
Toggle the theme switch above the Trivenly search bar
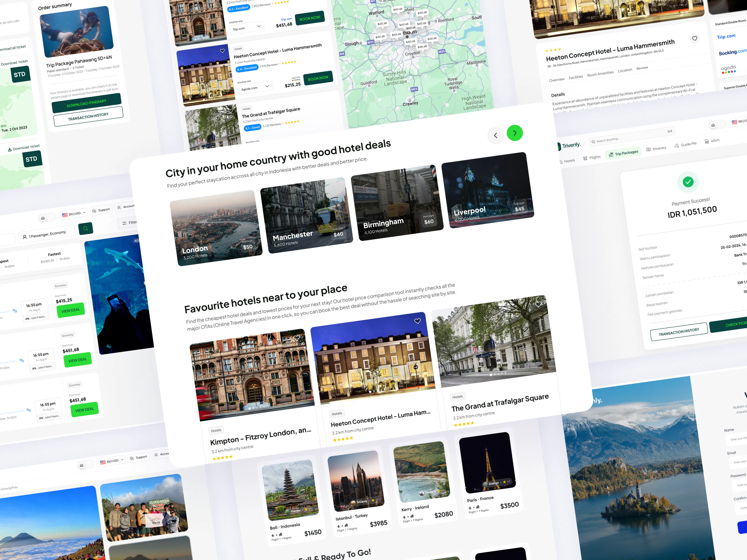point(717,125)
